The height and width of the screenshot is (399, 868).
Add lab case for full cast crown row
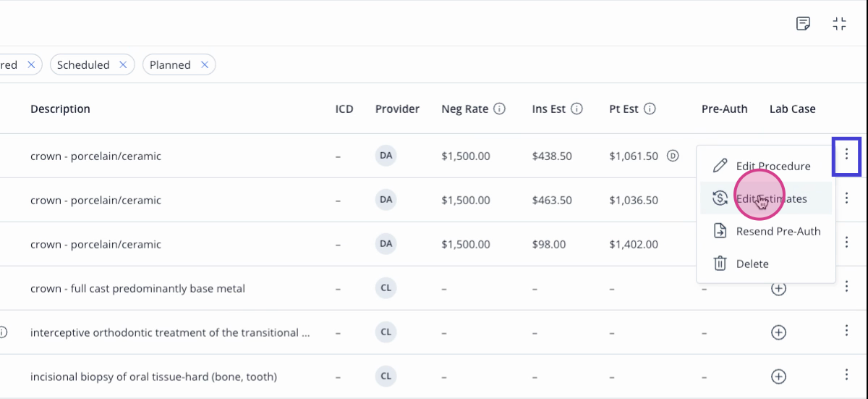[778, 288]
